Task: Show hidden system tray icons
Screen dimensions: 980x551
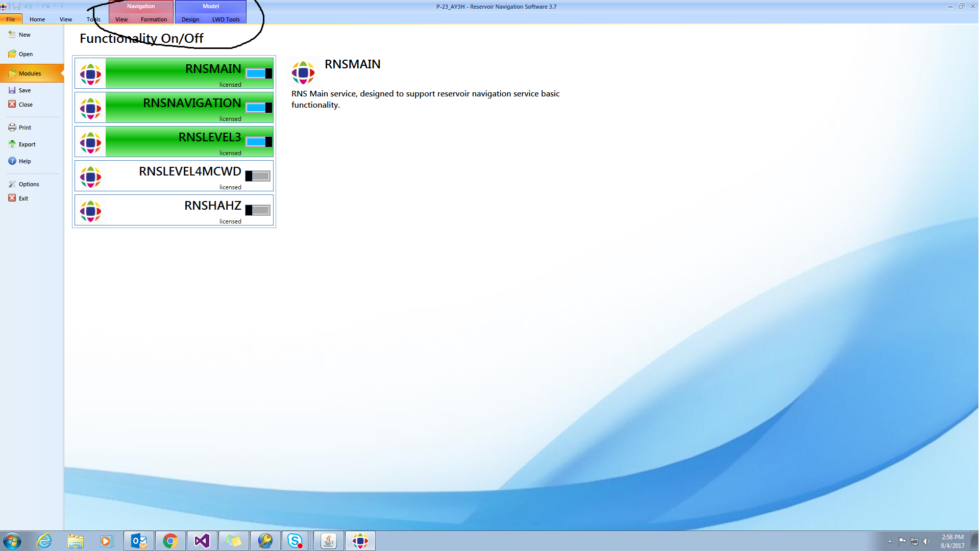Action: pyautogui.click(x=890, y=541)
